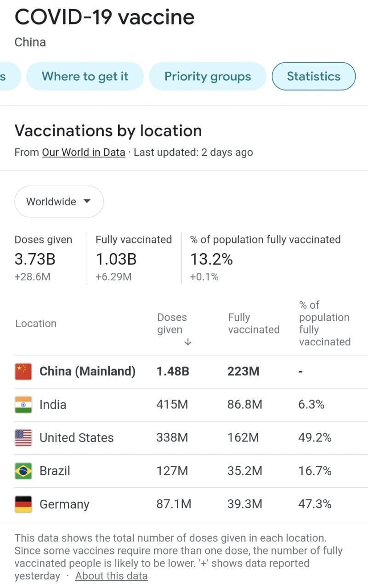Click the United States flag icon
368x588 pixels.
point(23,438)
